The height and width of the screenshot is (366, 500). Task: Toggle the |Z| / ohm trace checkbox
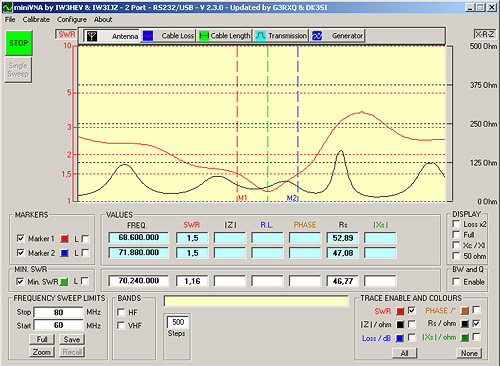[x=412, y=324]
